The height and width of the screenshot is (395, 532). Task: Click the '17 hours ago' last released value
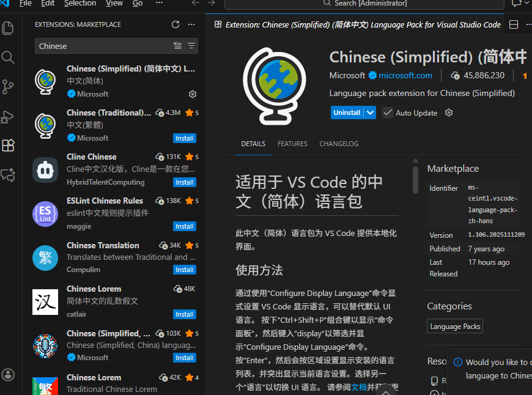click(489, 262)
